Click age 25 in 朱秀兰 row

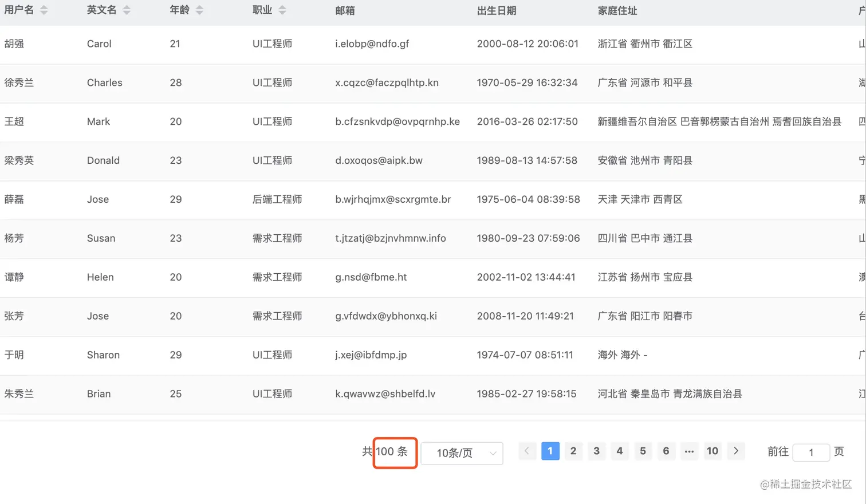click(176, 394)
